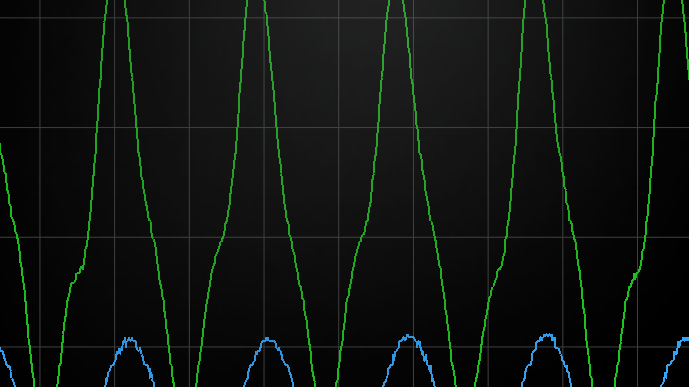Pick the third full blue waveform hump

[x=409, y=361]
